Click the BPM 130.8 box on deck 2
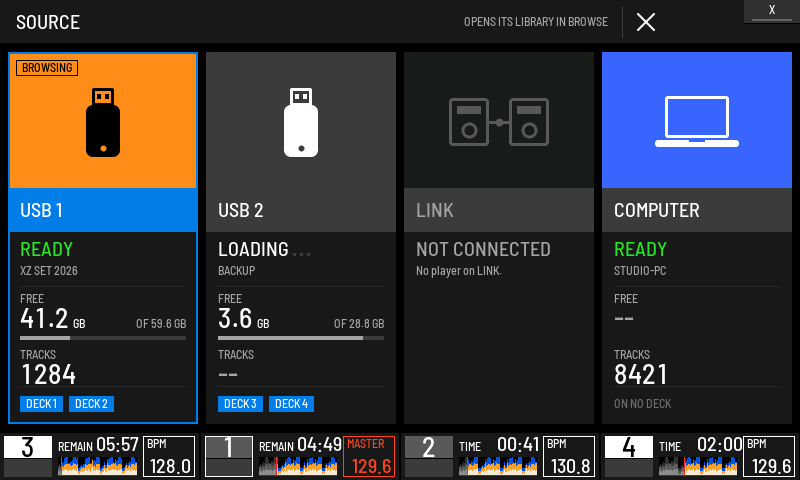The image size is (800, 480). (x=569, y=456)
